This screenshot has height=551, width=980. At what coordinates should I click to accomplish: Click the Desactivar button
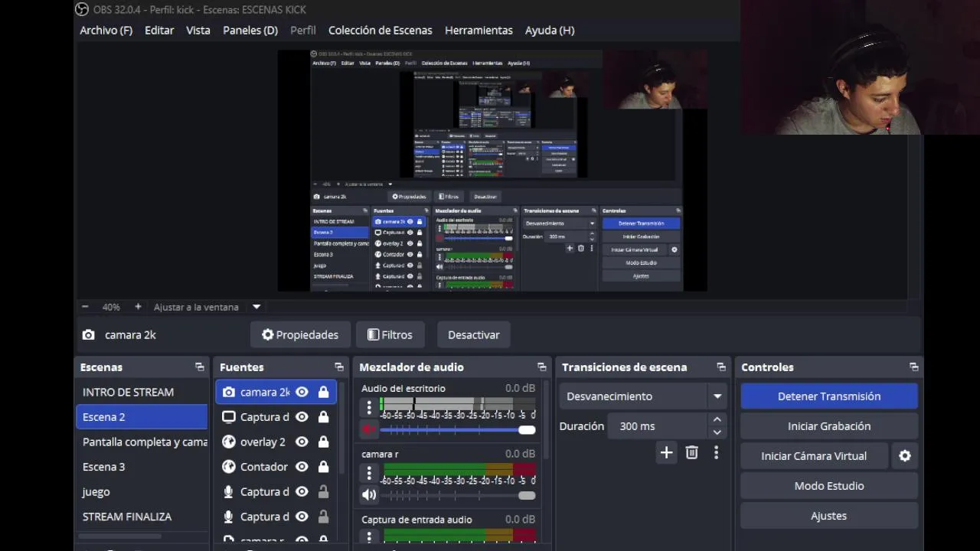tap(474, 335)
